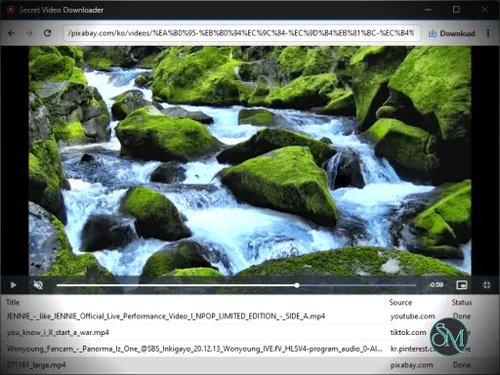500x375 pixels.
Task: Go forward with the forward arrow
Action: (x=29, y=33)
